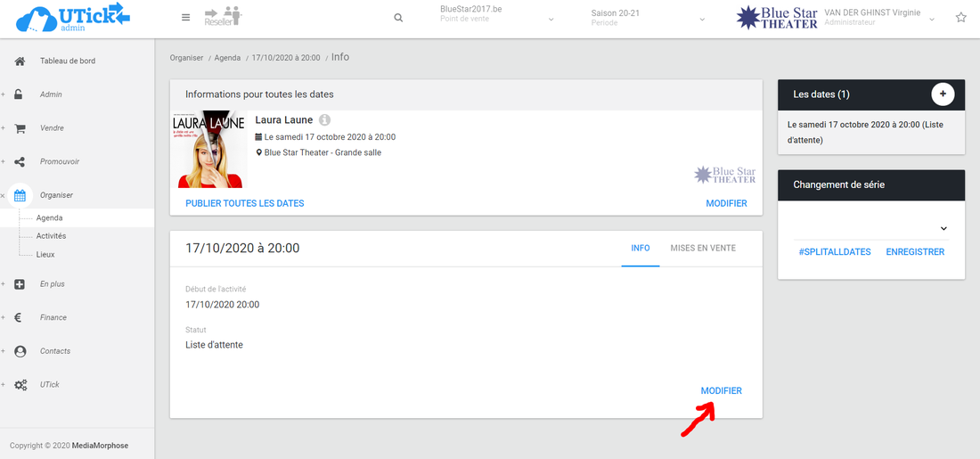Click the Finance euro icon
980x459 pixels.
tap(20, 317)
